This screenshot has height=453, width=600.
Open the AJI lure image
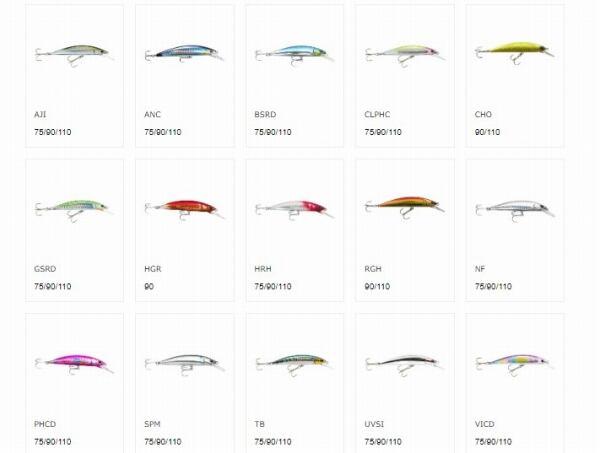tap(74, 55)
